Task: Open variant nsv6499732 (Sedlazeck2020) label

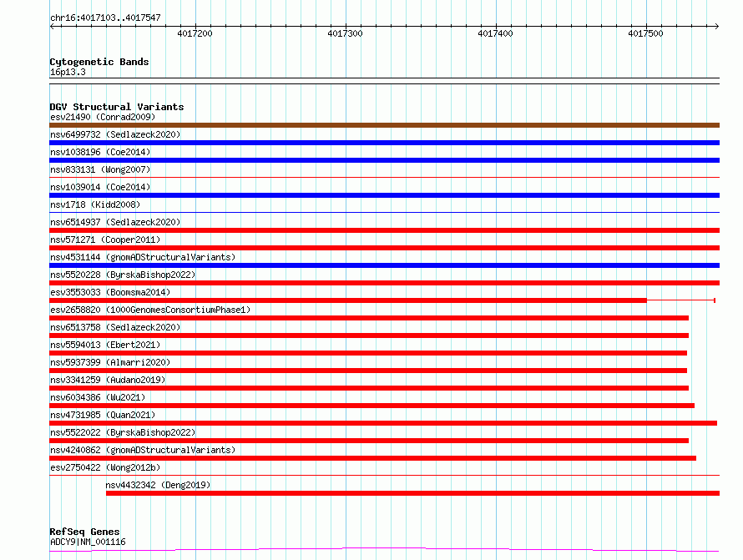Action: pos(114,134)
